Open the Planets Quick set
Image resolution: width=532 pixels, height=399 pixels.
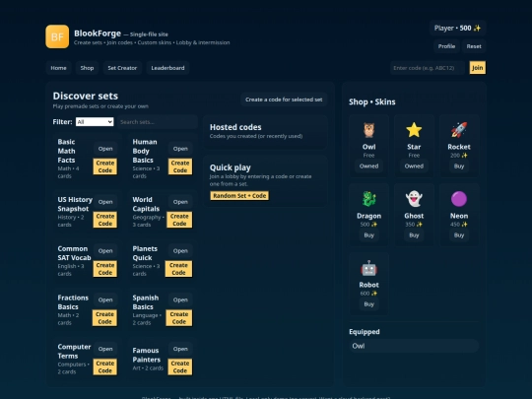pyautogui.click(x=180, y=251)
